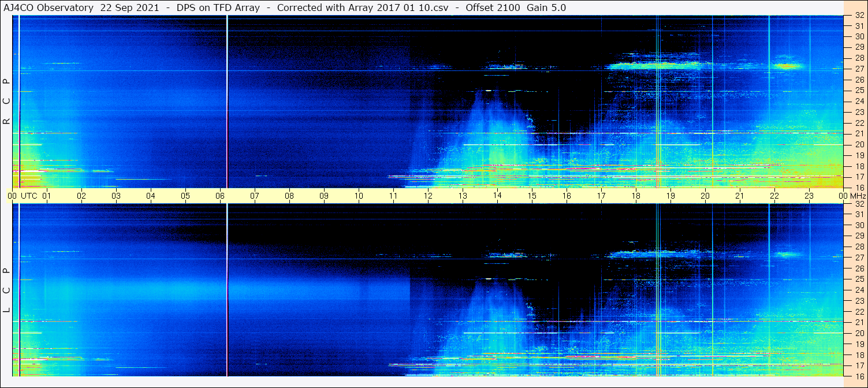
Task: Click the 16 MHz tick in RCP panel
Action: [859, 187]
